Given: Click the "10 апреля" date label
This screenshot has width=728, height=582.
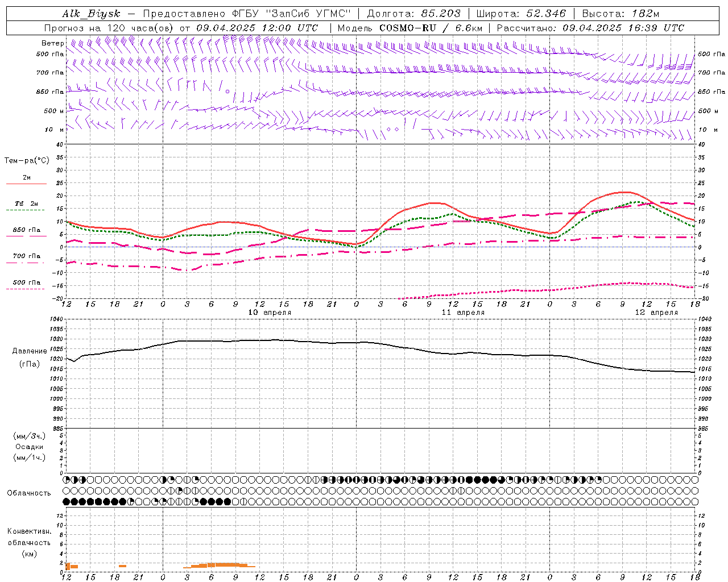Looking at the screenshot, I should (270, 313).
